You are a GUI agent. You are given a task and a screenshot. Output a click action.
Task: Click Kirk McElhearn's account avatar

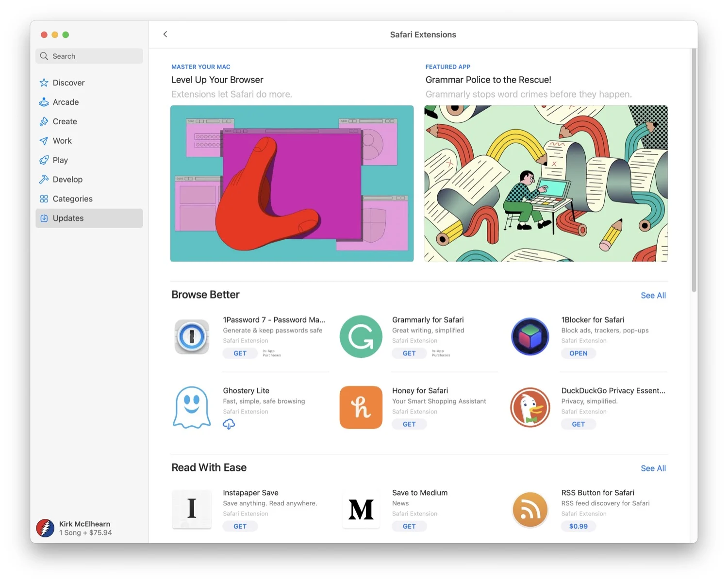click(x=45, y=528)
